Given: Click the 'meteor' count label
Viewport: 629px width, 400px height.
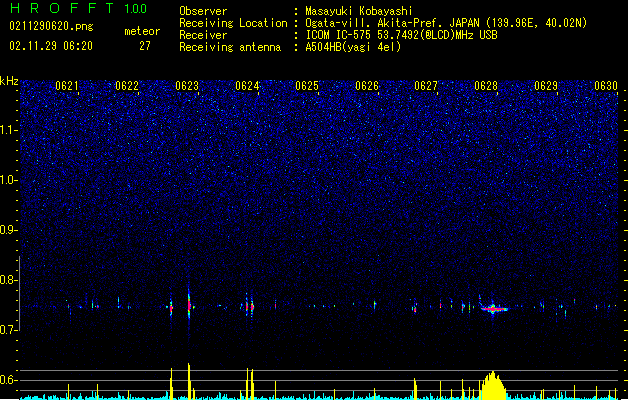Looking at the screenshot, I should coord(142,31).
